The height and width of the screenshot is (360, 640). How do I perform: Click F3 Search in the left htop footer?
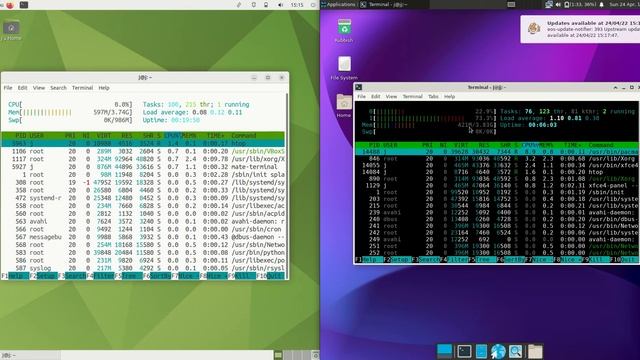tap(72, 276)
